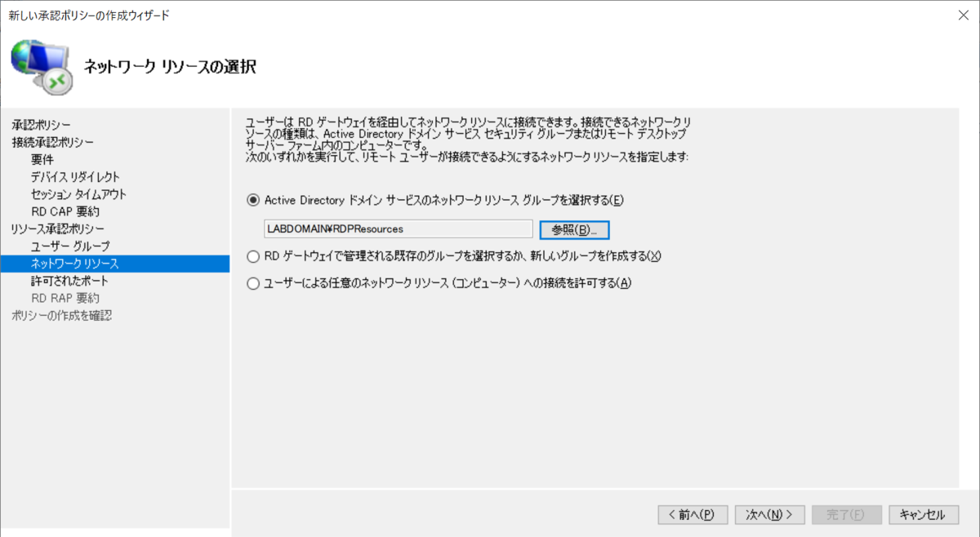Click the disabled 完了(F) button
This screenshot has height=537, width=980.
pyautogui.click(x=846, y=515)
